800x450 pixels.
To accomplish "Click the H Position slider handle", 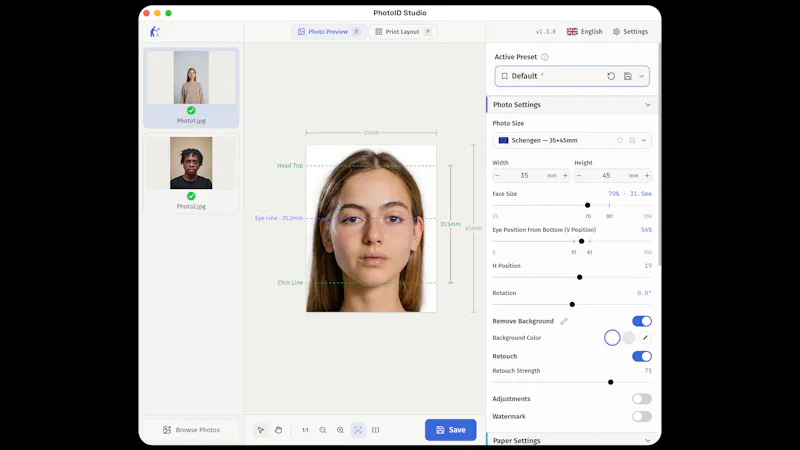I will [580, 278].
